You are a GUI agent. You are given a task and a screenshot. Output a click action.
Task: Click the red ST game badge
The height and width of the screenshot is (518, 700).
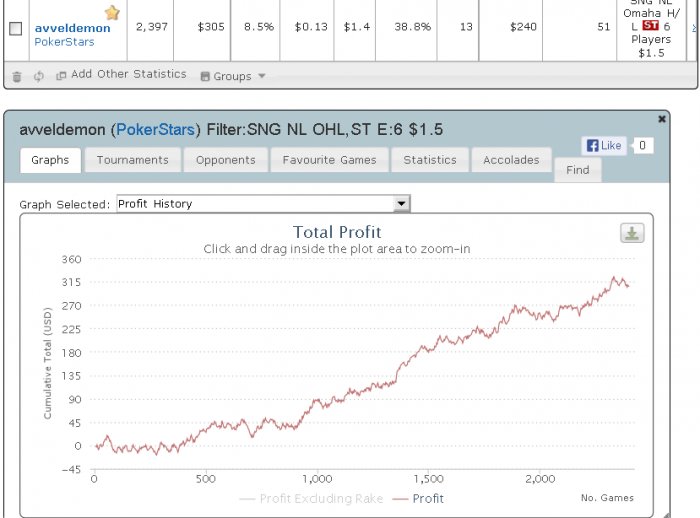coord(651,25)
